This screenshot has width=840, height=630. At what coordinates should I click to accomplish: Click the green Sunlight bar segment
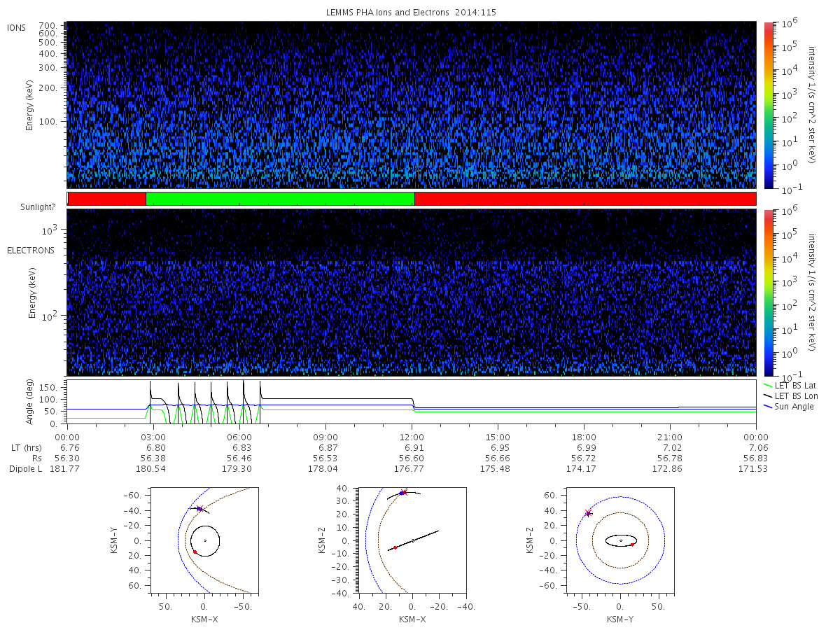coord(280,199)
